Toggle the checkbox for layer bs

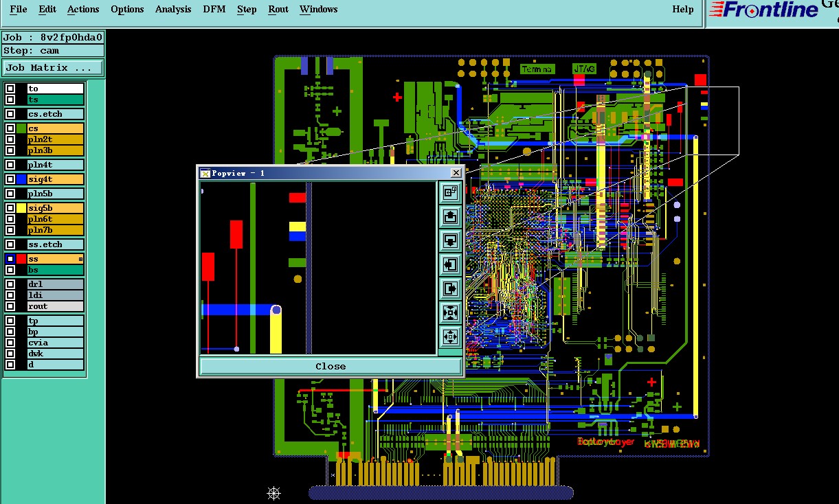click(x=10, y=270)
